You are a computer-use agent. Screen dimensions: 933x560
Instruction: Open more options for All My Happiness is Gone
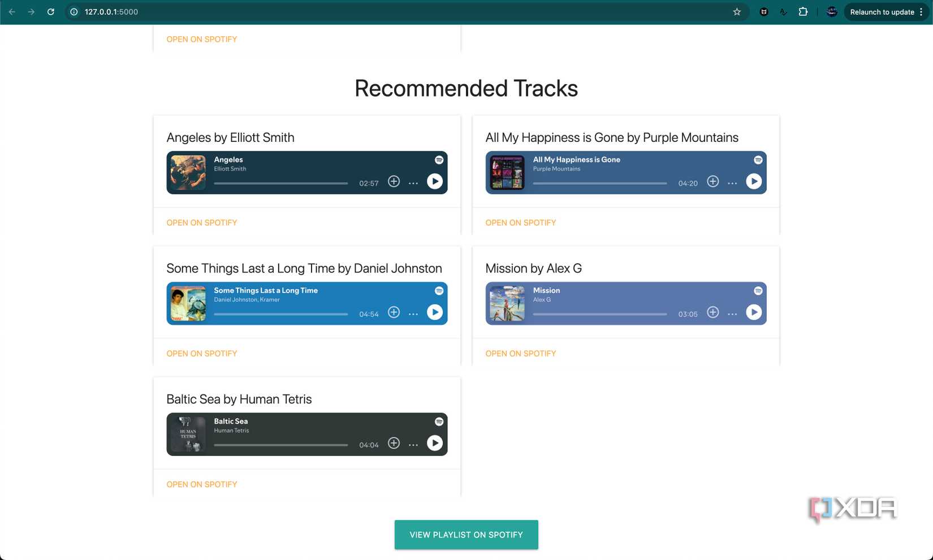tap(732, 183)
